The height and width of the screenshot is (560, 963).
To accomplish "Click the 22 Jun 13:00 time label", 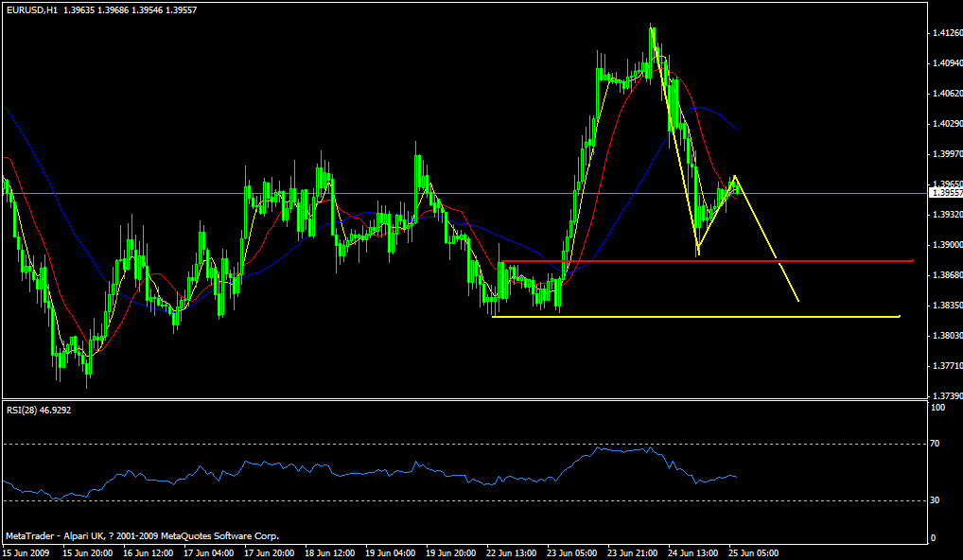I will [512, 553].
